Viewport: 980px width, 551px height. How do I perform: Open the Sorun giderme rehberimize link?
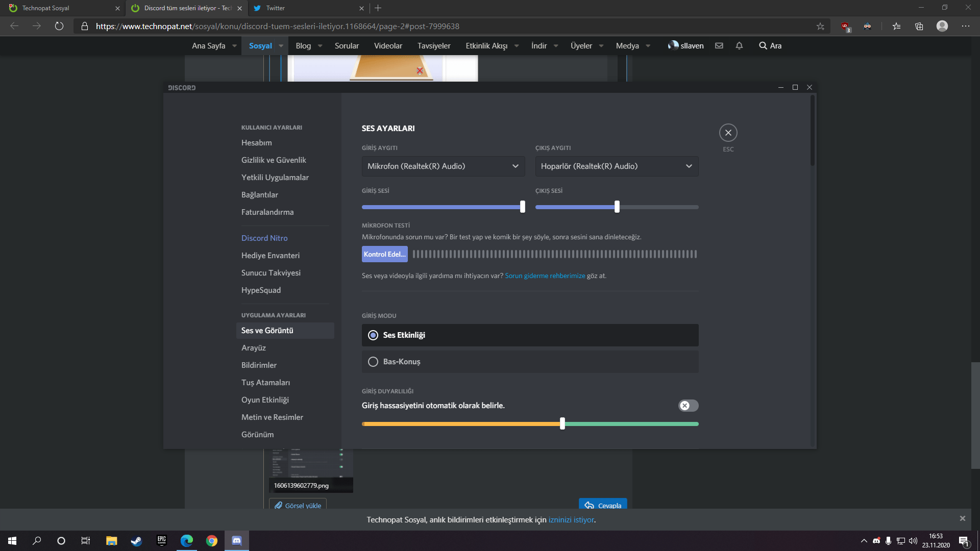pos(545,276)
